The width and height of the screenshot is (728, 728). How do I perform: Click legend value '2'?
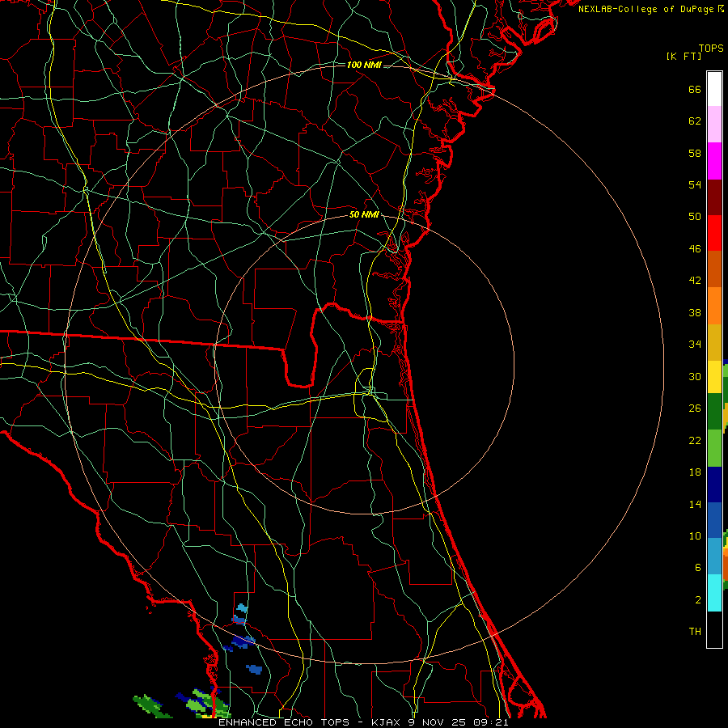point(698,599)
